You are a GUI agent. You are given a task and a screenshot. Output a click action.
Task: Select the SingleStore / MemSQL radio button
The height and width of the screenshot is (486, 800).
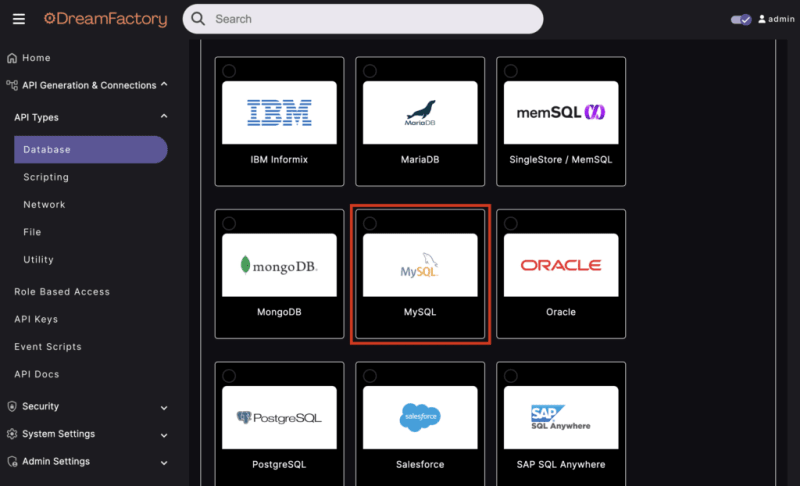(x=511, y=71)
